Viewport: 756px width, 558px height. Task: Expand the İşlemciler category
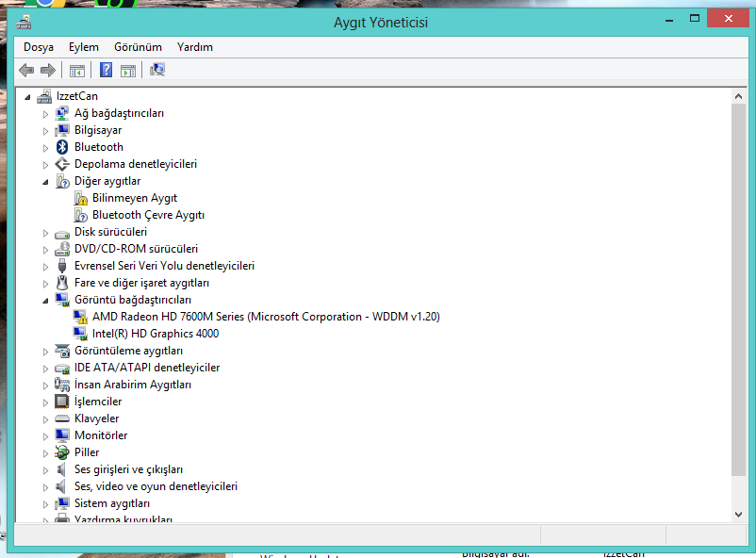pyautogui.click(x=45, y=402)
